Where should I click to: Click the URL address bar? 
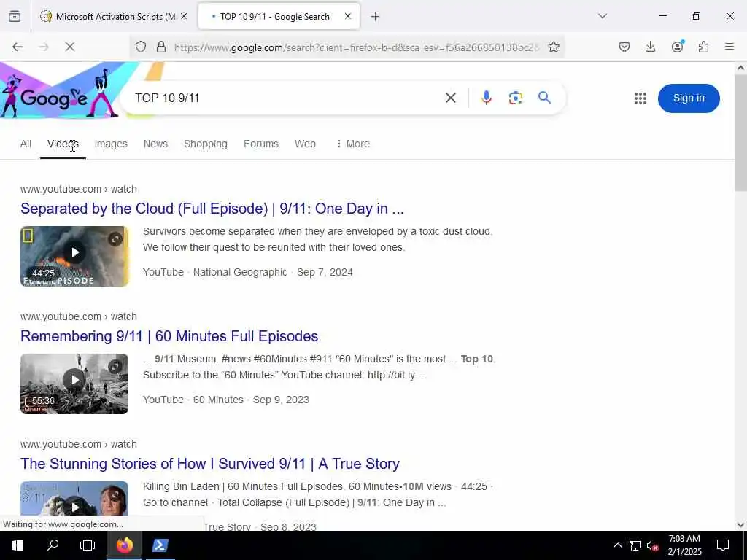357,47
